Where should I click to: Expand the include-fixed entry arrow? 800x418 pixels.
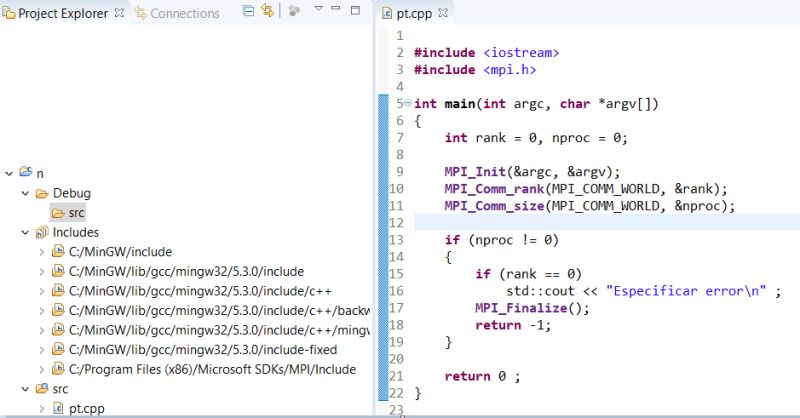click(42, 350)
